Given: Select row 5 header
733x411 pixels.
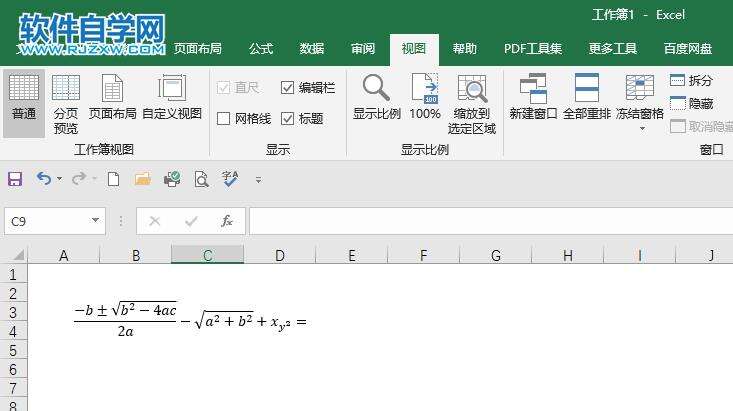Looking at the screenshot, I should coord(13,351).
